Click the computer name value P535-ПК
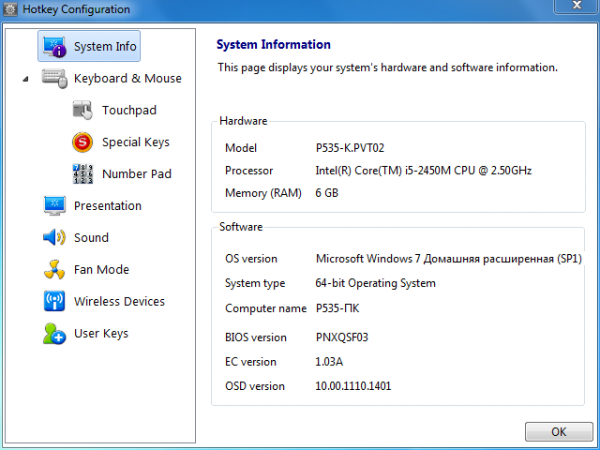Viewport: 600px width, 450px height. 337,308
